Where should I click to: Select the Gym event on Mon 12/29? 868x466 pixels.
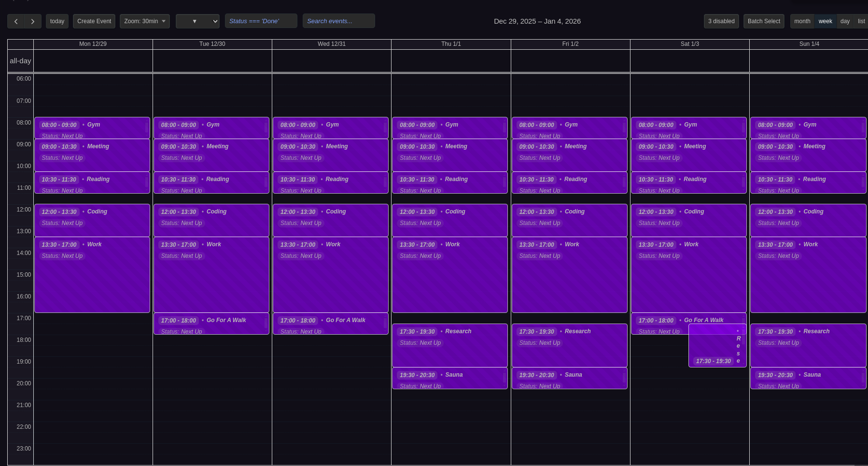(x=92, y=128)
